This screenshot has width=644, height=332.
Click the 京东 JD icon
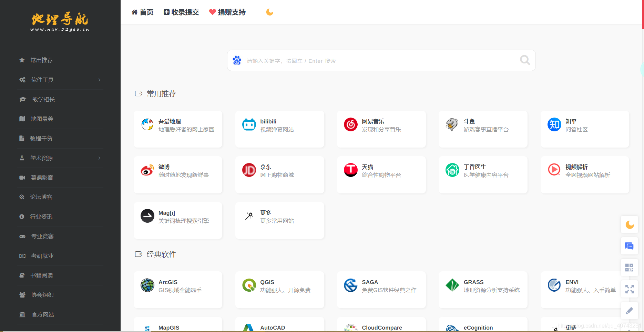tap(249, 170)
